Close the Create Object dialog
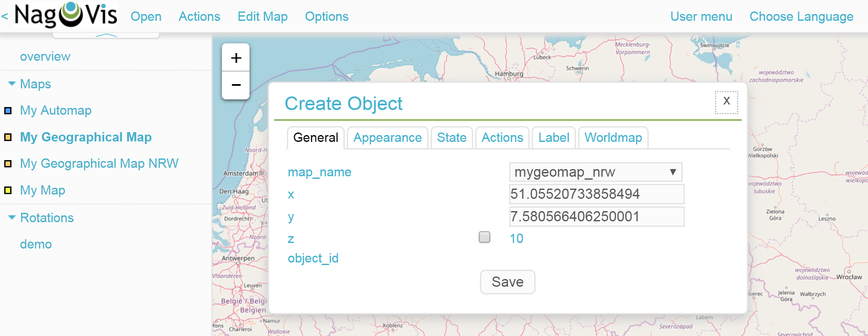868x336 pixels. click(x=726, y=102)
